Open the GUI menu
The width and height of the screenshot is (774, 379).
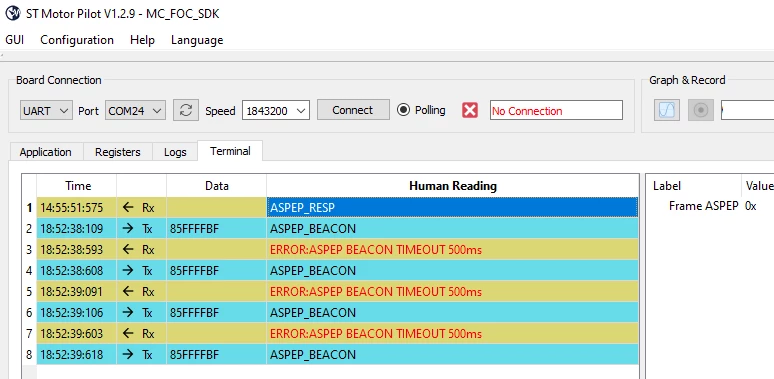15,40
